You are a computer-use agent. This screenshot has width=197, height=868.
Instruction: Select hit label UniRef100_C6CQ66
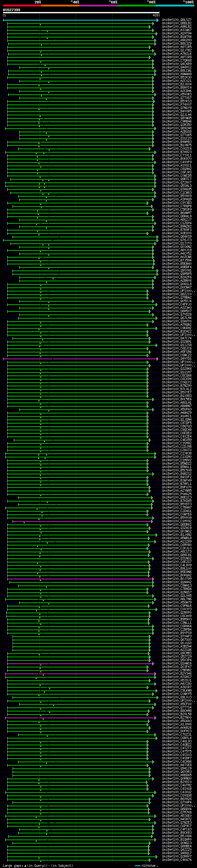point(177,375)
